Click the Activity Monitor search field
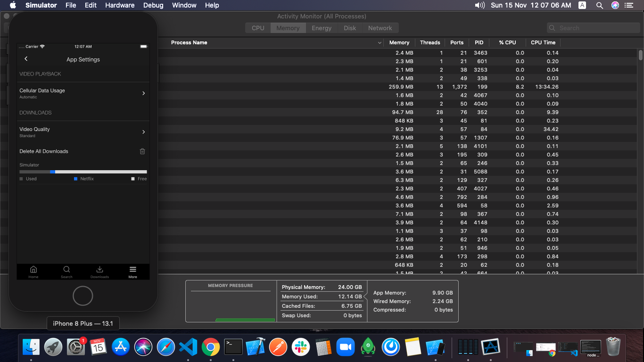Screen dimensions: 644x362 coord(594,28)
